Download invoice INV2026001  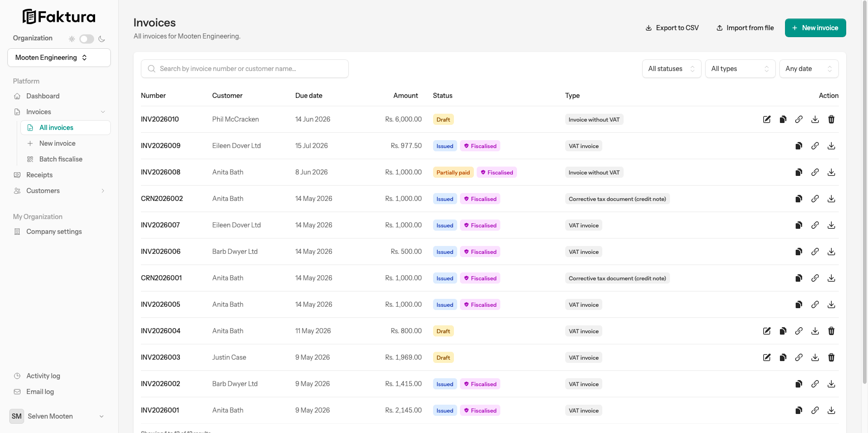pyautogui.click(x=831, y=410)
